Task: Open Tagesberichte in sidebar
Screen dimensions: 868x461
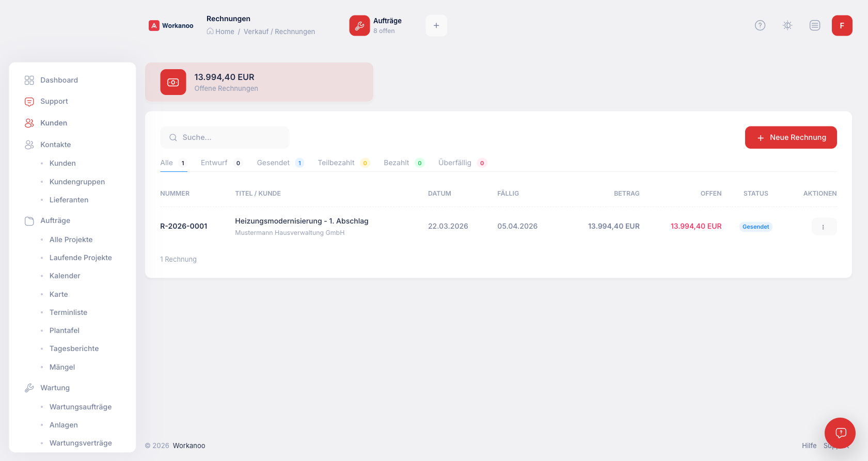Action: pos(74,348)
